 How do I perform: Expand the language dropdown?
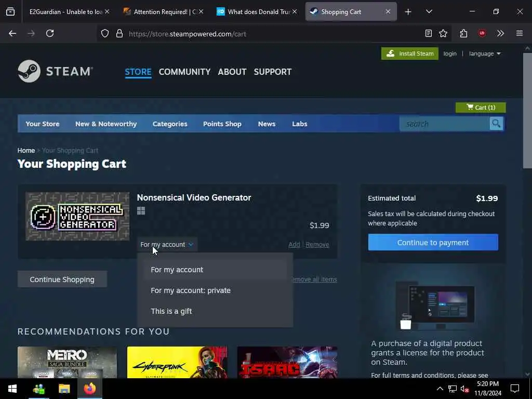485,54
